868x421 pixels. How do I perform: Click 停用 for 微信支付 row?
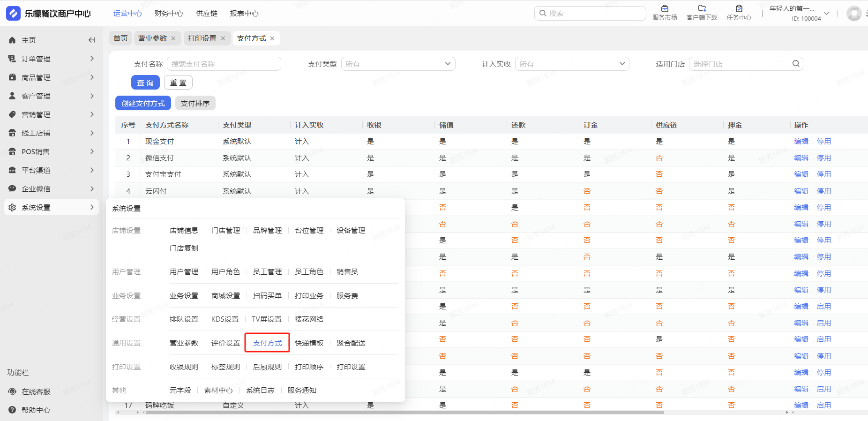[x=824, y=158]
